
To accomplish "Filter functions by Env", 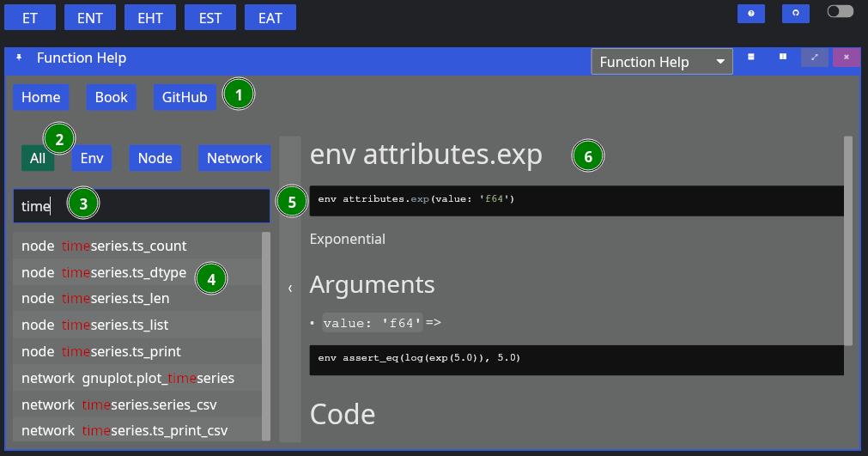I will (92, 158).
